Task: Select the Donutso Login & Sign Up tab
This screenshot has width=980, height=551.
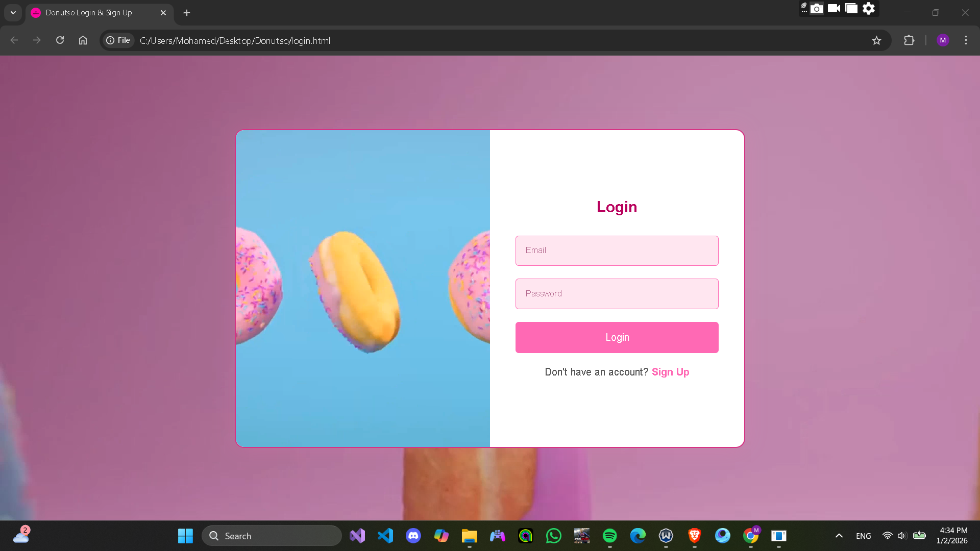Action: pyautogui.click(x=92, y=13)
